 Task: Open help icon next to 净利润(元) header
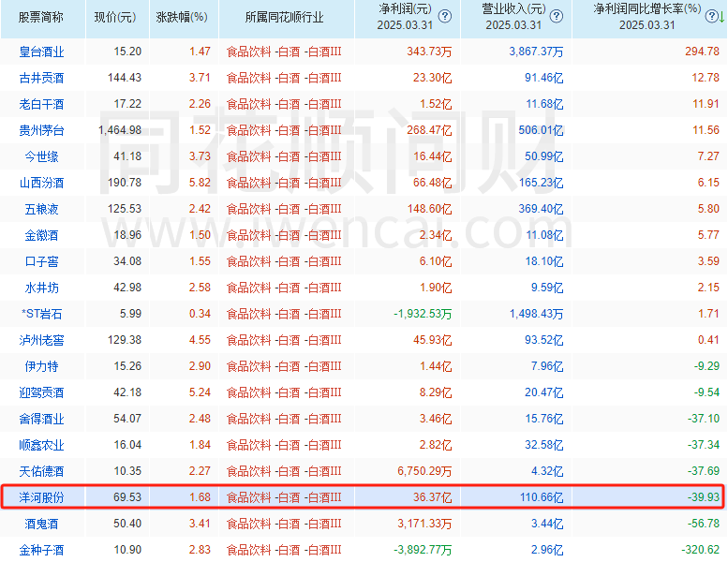445,17
